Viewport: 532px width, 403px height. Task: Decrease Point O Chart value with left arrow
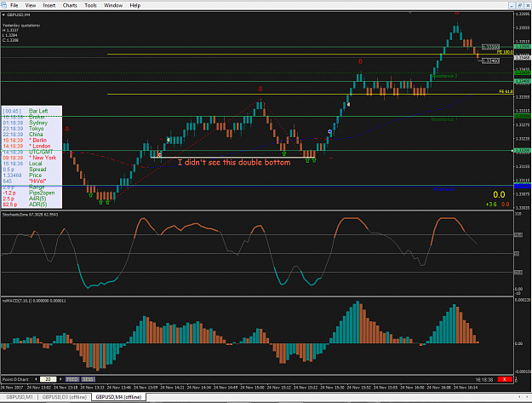(x=37, y=379)
